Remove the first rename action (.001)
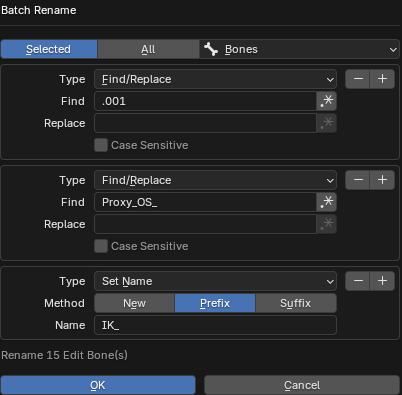Screen dimensions: 402x395 click(358, 79)
